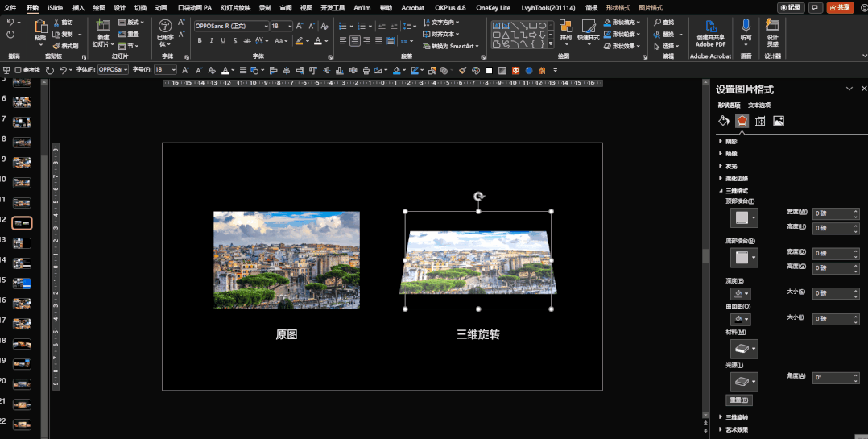Open bottom bevel (底部棱台) preset dropdown
The image size is (868, 439).
(745, 258)
